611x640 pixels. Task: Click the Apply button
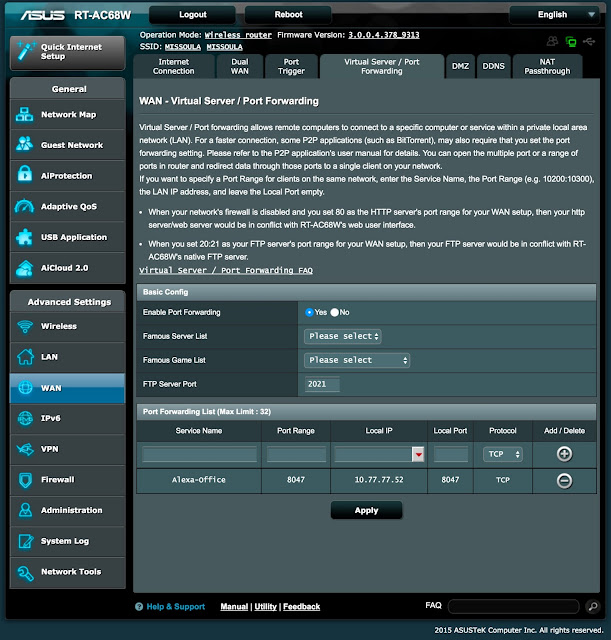coord(366,510)
